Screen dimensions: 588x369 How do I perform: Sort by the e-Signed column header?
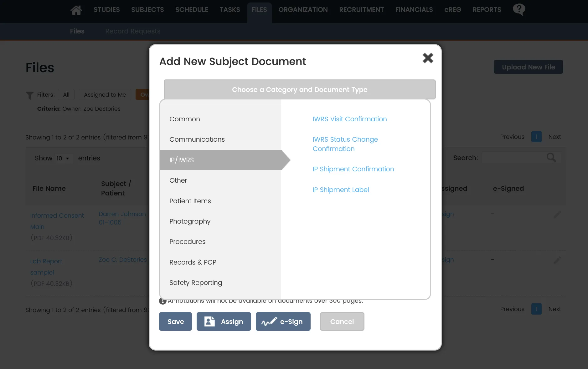pos(508,189)
